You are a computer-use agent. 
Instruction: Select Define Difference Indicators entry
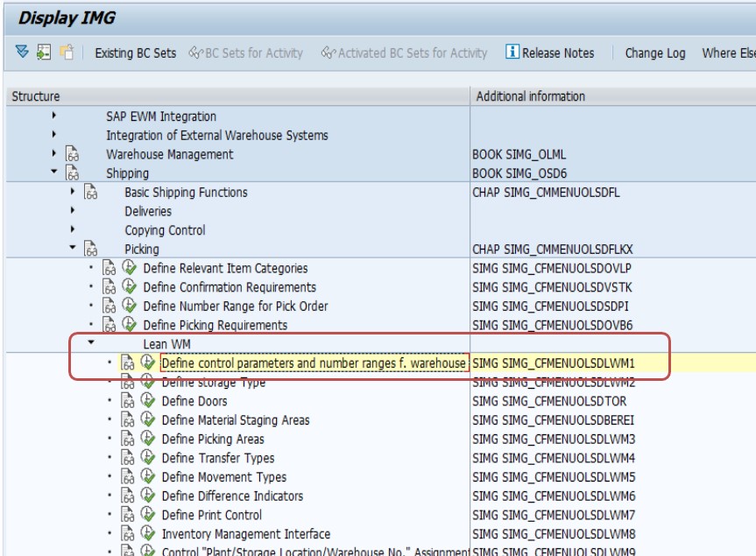(x=232, y=496)
